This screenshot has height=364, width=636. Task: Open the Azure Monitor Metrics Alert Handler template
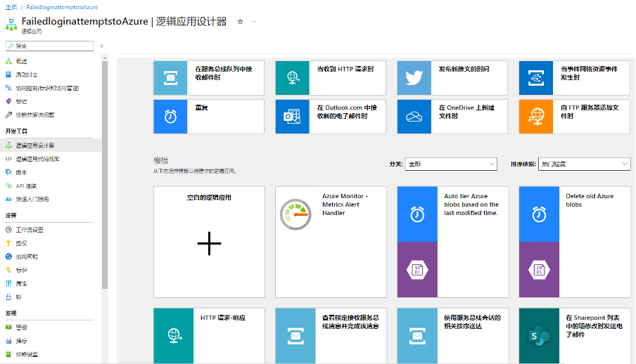pos(331,242)
